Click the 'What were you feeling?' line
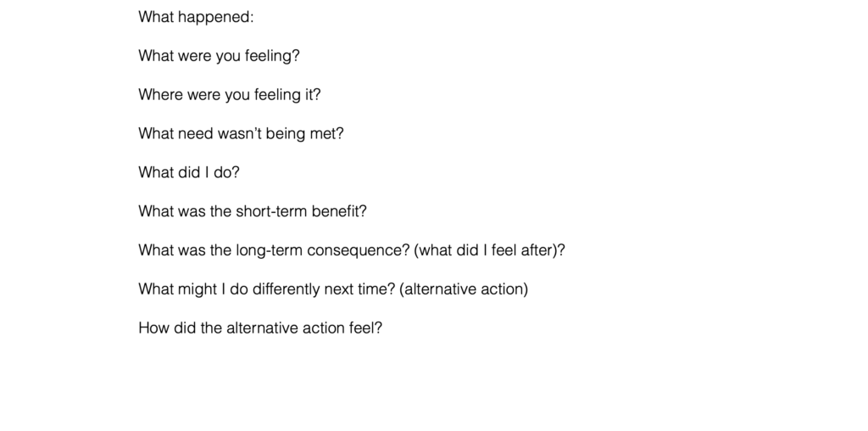This screenshot has height=431, width=868. coord(219,56)
